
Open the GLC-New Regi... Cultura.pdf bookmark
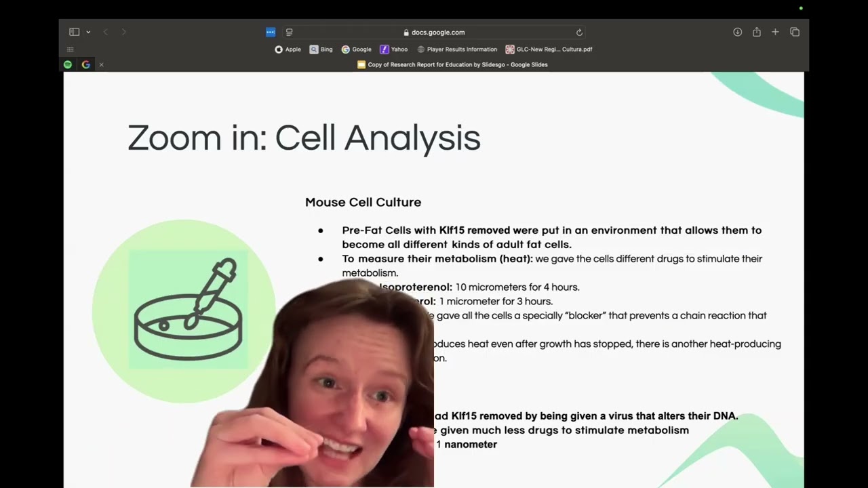[549, 49]
